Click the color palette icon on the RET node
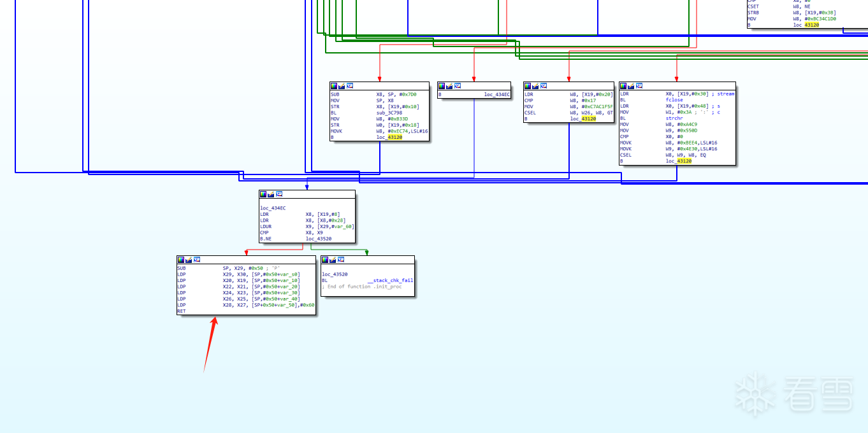Image resolution: width=868 pixels, height=433 pixels. pos(181,259)
